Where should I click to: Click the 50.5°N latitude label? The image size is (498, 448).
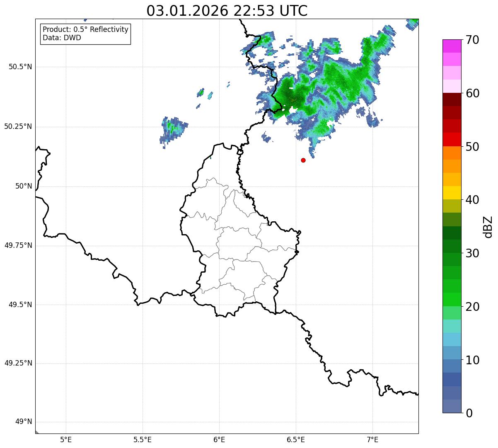click(x=20, y=67)
